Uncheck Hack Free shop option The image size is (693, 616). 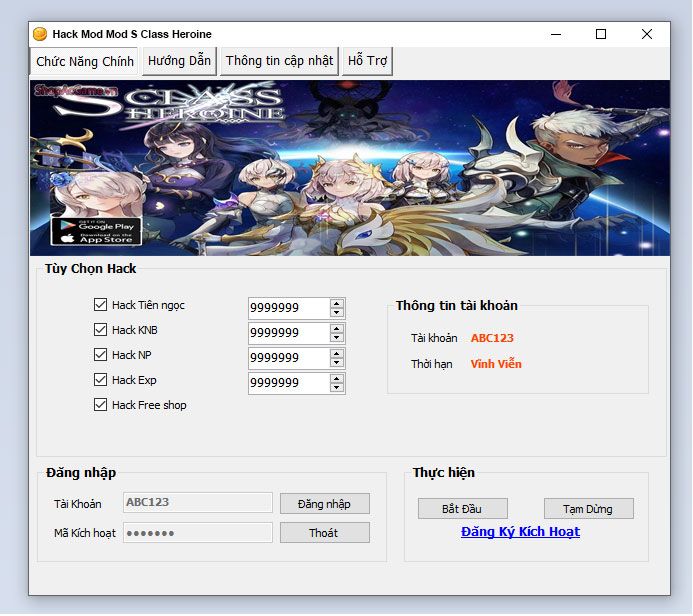pos(100,405)
